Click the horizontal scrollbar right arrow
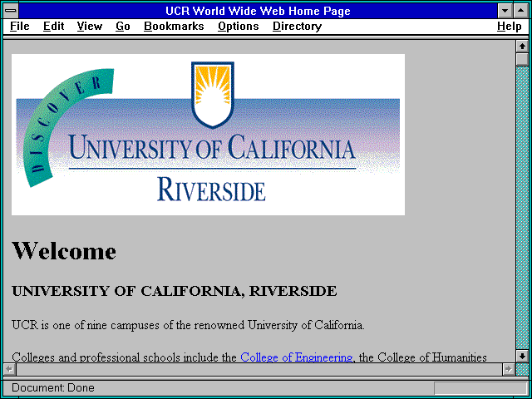The height and width of the screenshot is (399, 532). click(508, 369)
